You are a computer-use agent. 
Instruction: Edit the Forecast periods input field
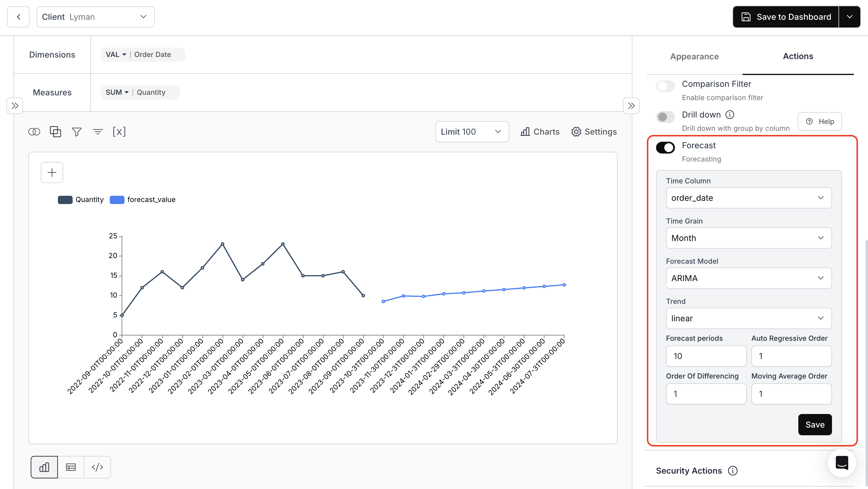pyautogui.click(x=706, y=356)
